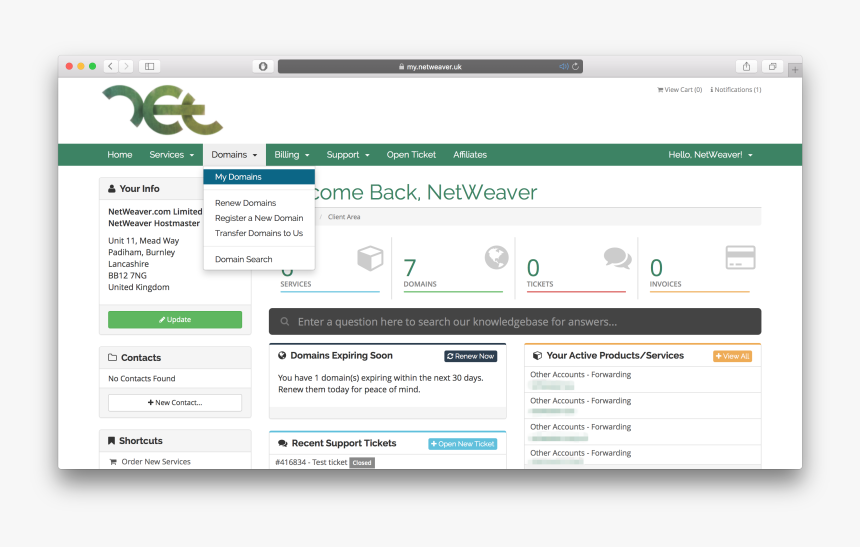
Task: Click the Domains Expiring Soon heading
Action: [341, 356]
